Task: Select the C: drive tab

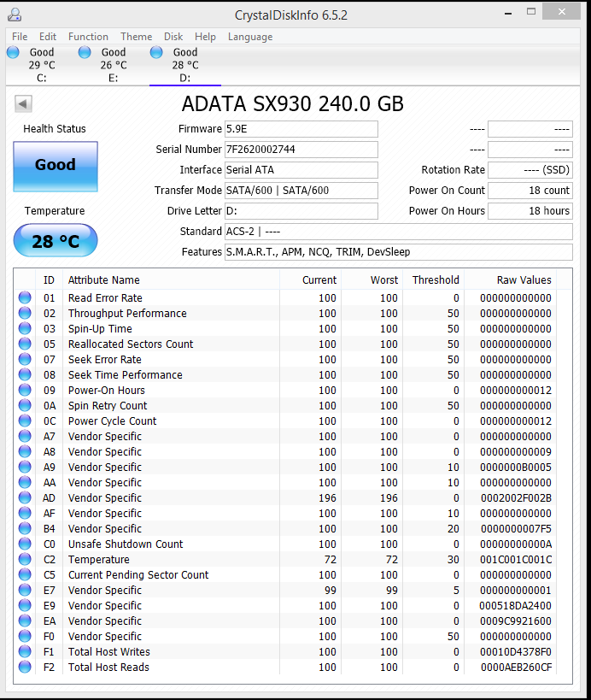Action: click(x=42, y=65)
